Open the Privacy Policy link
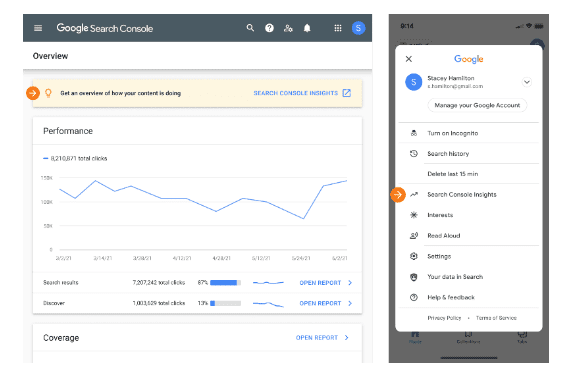Screen dimensions: 565x377 point(444,318)
